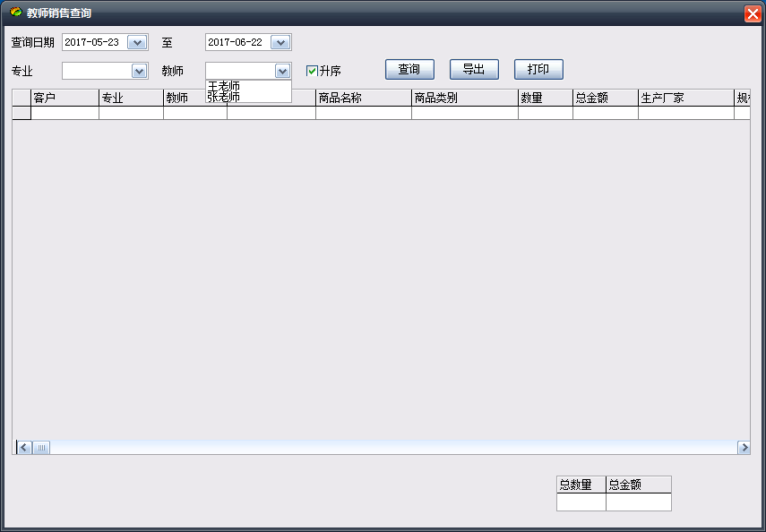
Task: Toggle the 升序 checkbox
Action: click(x=312, y=72)
